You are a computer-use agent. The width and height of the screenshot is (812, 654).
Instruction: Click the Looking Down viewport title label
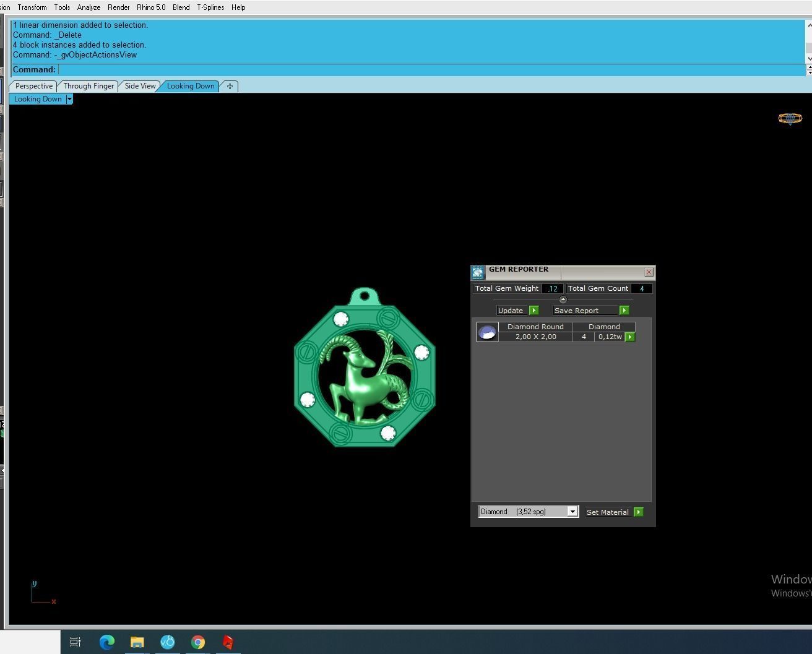[x=38, y=99]
